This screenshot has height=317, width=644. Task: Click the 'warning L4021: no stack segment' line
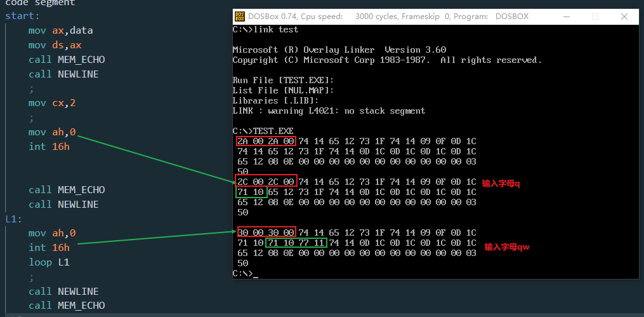pyautogui.click(x=329, y=111)
